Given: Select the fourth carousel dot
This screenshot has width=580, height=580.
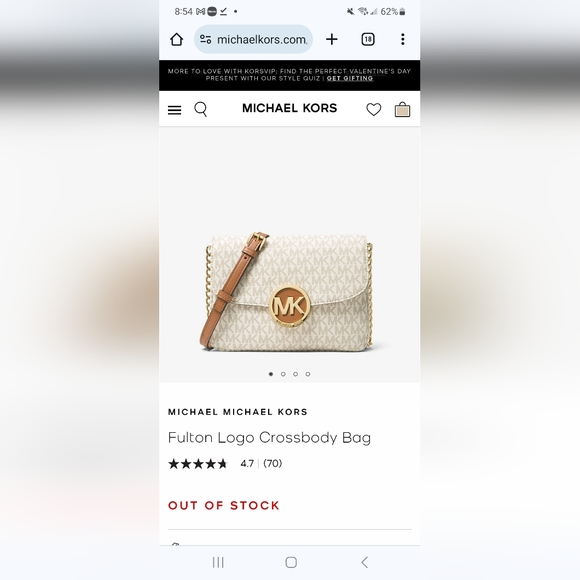Looking at the screenshot, I should point(308,374).
